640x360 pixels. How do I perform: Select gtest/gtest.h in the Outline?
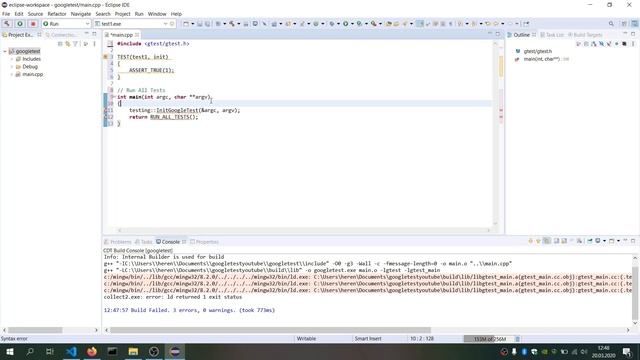(538, 51)
